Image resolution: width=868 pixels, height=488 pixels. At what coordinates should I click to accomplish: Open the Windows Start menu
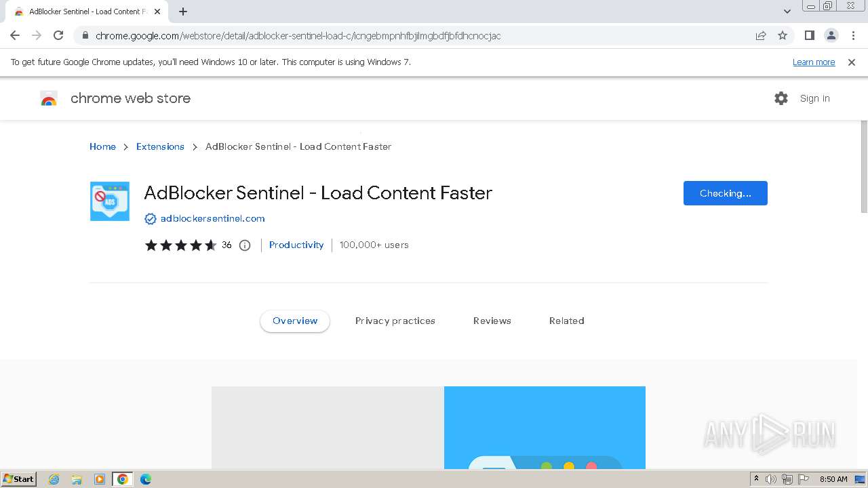[x=19, y=479]
